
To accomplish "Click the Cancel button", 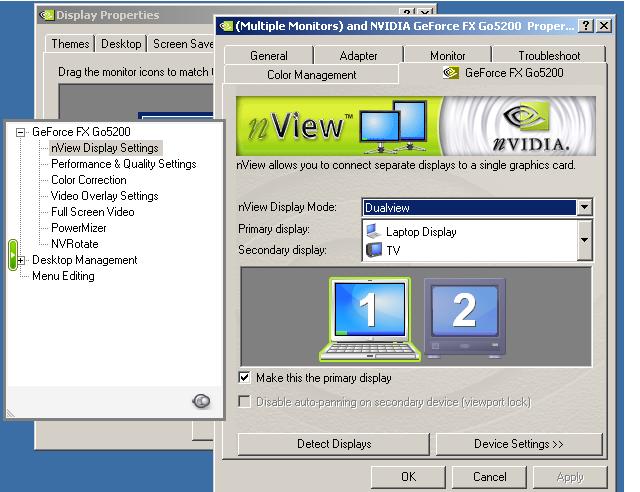I will (489, 477).
